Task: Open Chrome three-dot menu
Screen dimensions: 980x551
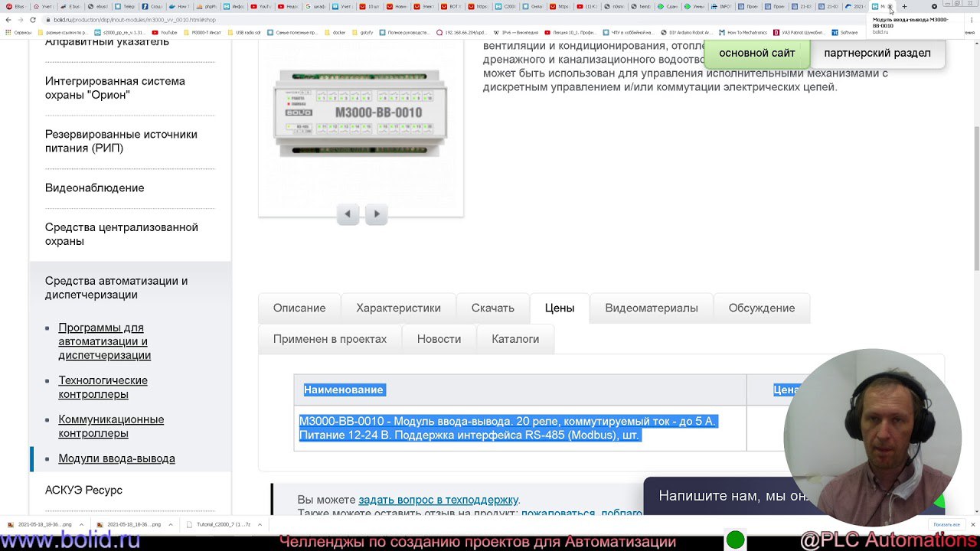Action: click(x=970, y=20)
